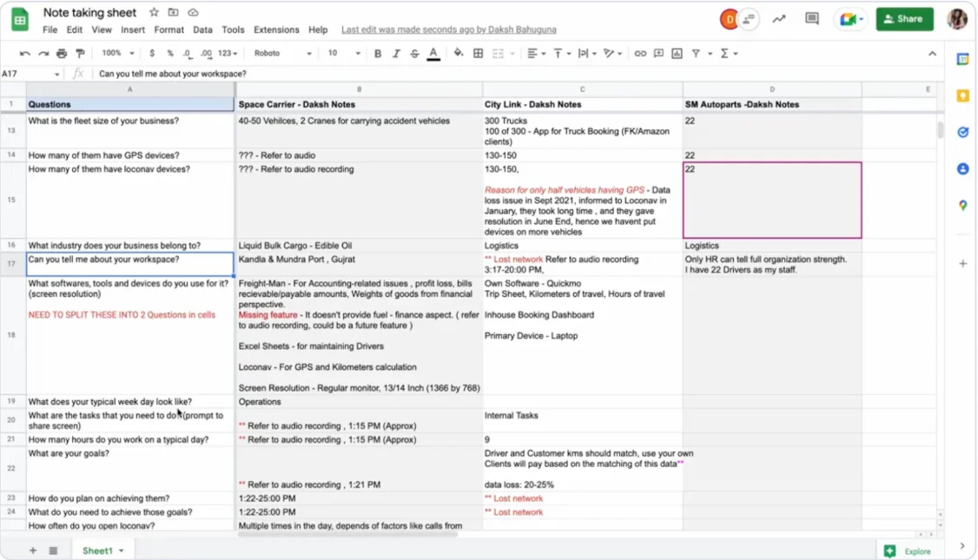Click the merge cells icon
This screenshot has width=978, height=560.
click(x=498, y=54)
